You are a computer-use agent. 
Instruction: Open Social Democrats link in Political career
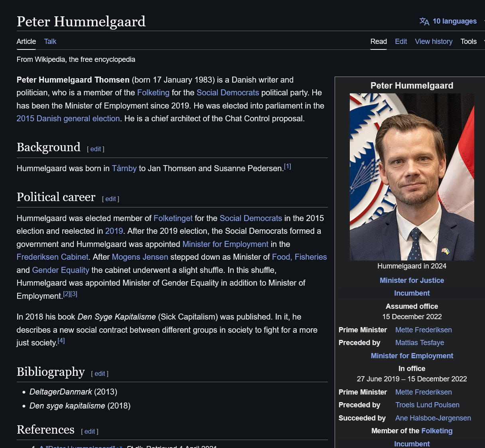[251, 218]
